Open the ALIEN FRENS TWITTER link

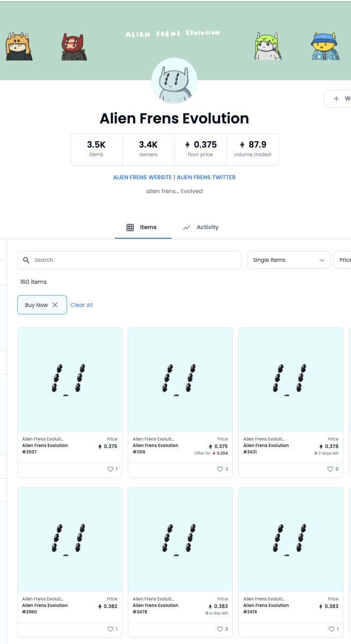[206, 177]
